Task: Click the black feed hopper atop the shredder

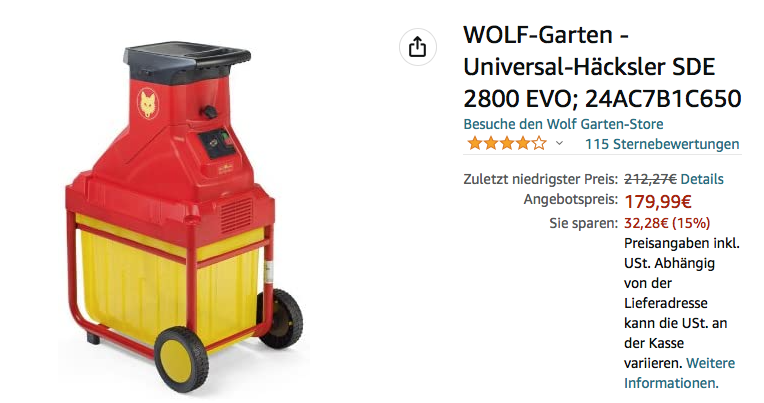Action: tap(187, 59)
